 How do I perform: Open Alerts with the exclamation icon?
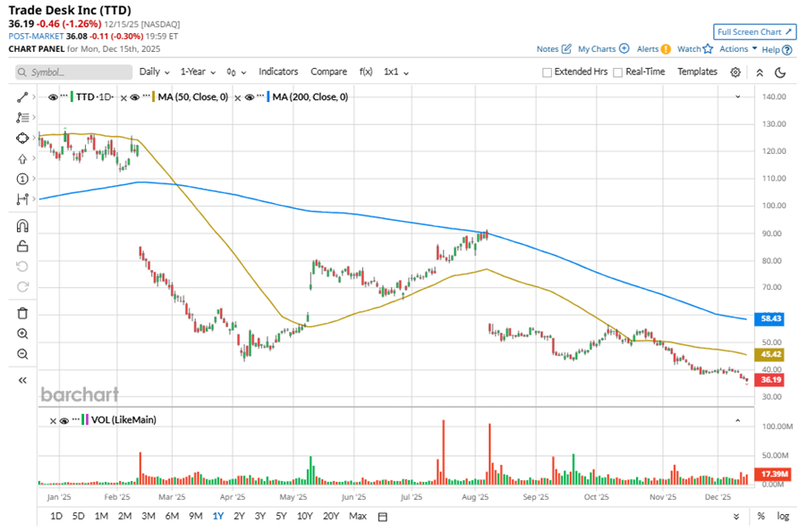click(666, 49)
